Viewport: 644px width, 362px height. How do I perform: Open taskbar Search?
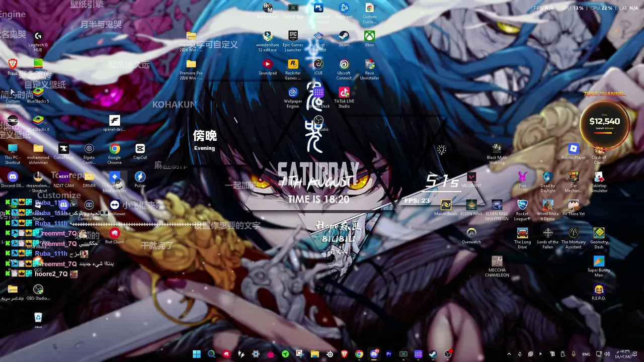tap(211, 354)
